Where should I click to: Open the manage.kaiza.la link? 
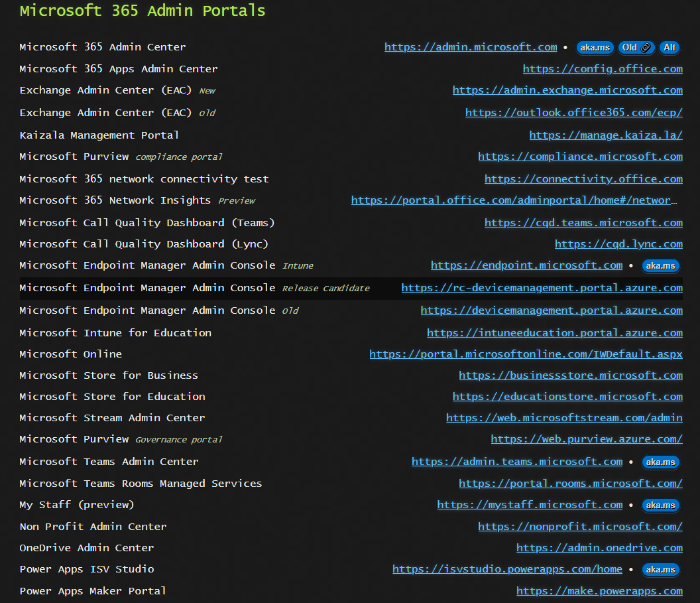tap(606, 135)
